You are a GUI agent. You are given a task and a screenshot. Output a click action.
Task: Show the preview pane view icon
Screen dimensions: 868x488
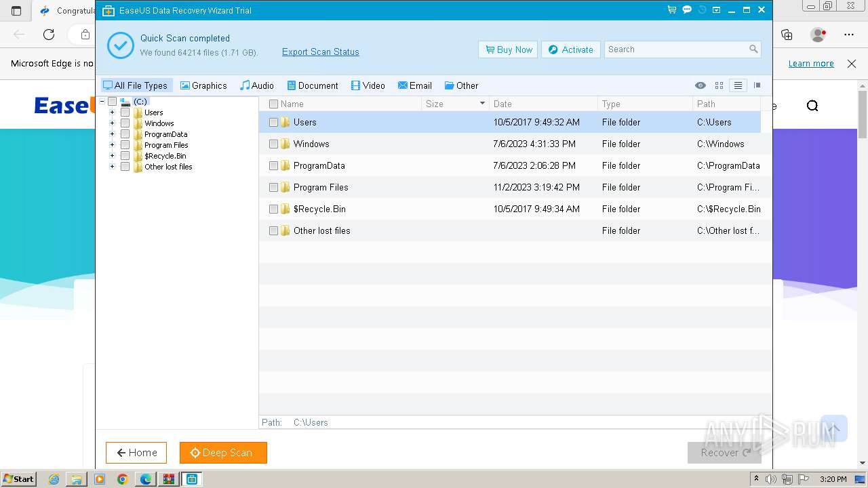(757, 85)
